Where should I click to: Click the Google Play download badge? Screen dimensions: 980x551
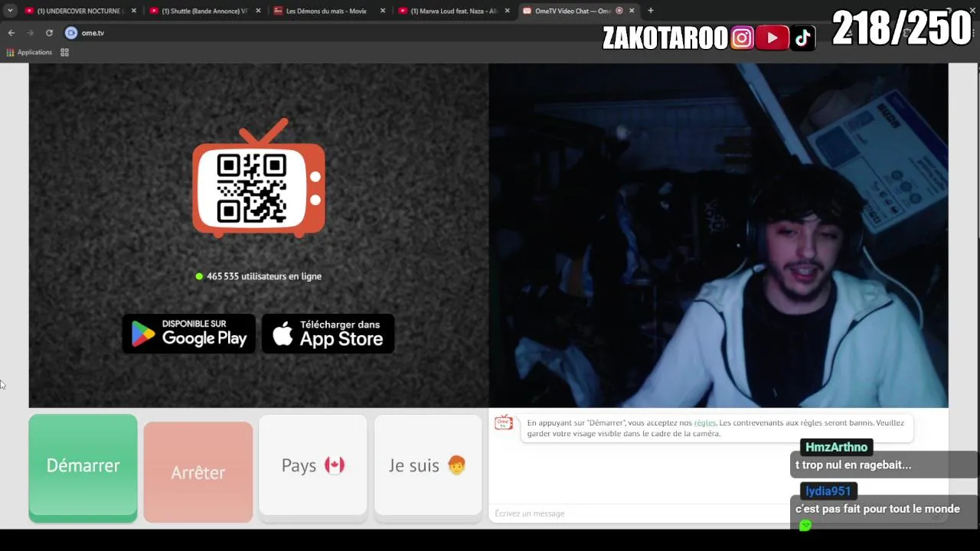(x=189, y=334)
